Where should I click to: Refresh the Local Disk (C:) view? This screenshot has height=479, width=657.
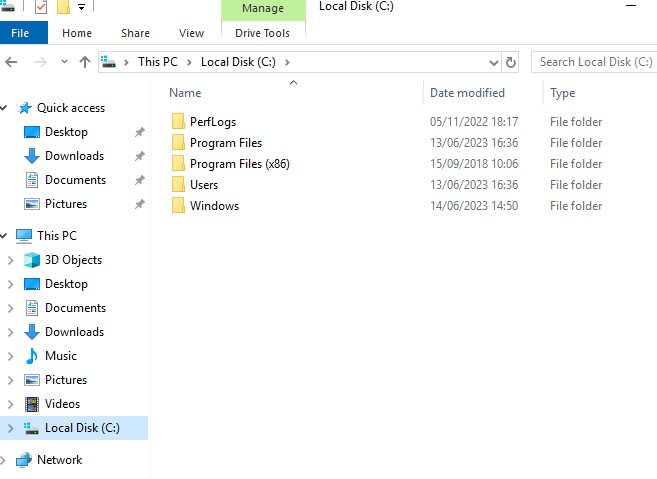coord(511,62)
